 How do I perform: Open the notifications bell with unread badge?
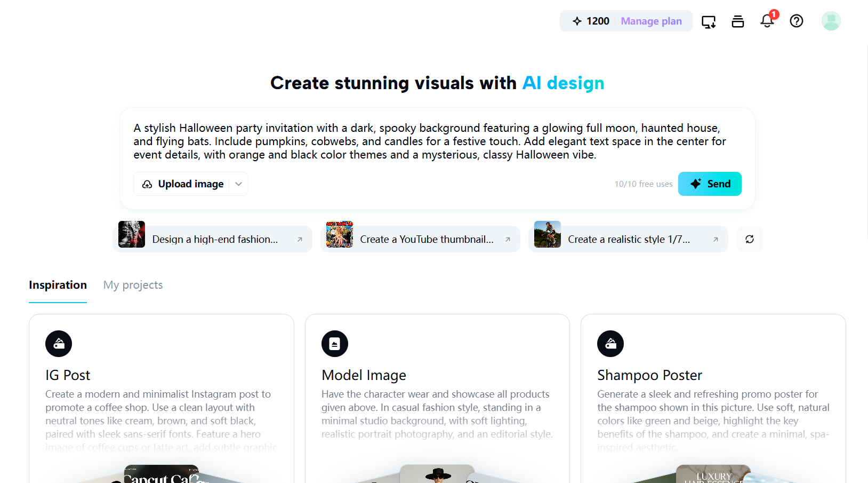coord(767,21)
